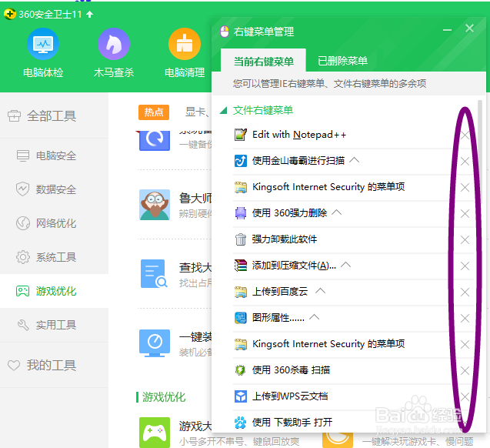Open the 一键装机 monitor icon

[x=155, y=343]
